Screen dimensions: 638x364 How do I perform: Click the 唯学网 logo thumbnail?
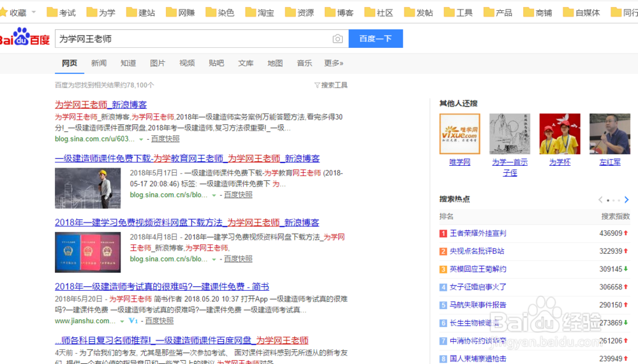[x=460, y=134]
